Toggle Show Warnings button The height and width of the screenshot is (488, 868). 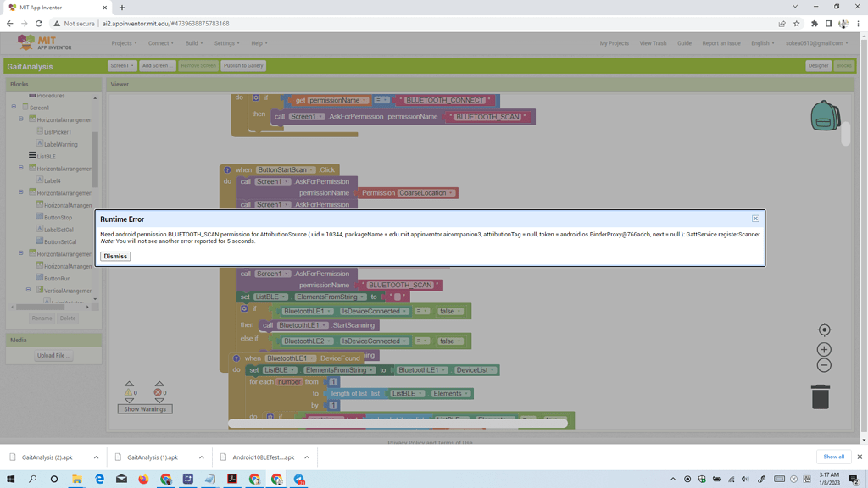coord(145,409)
